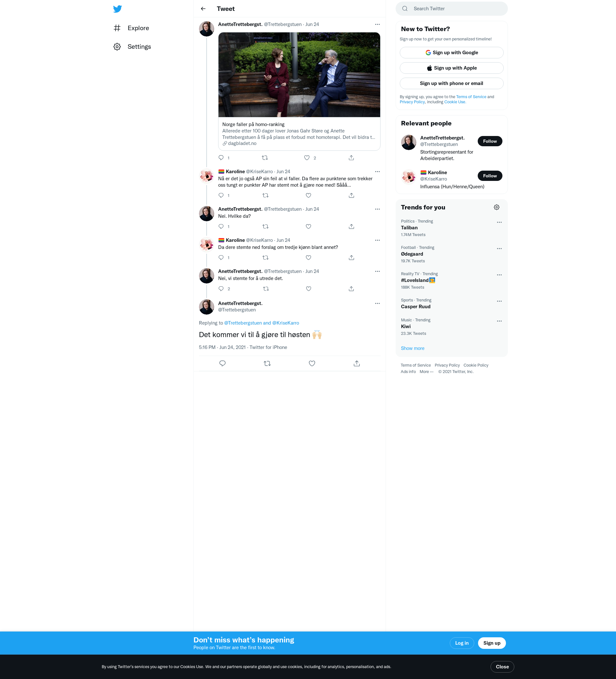
Task: Share the Norge faller article tweet
Action: click(351, 157)
